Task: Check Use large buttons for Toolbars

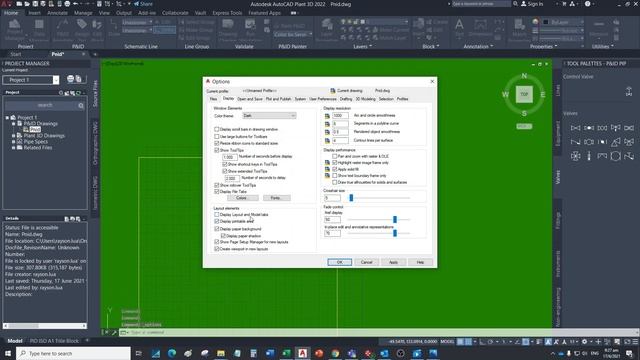Action: [x=217, y=136]
